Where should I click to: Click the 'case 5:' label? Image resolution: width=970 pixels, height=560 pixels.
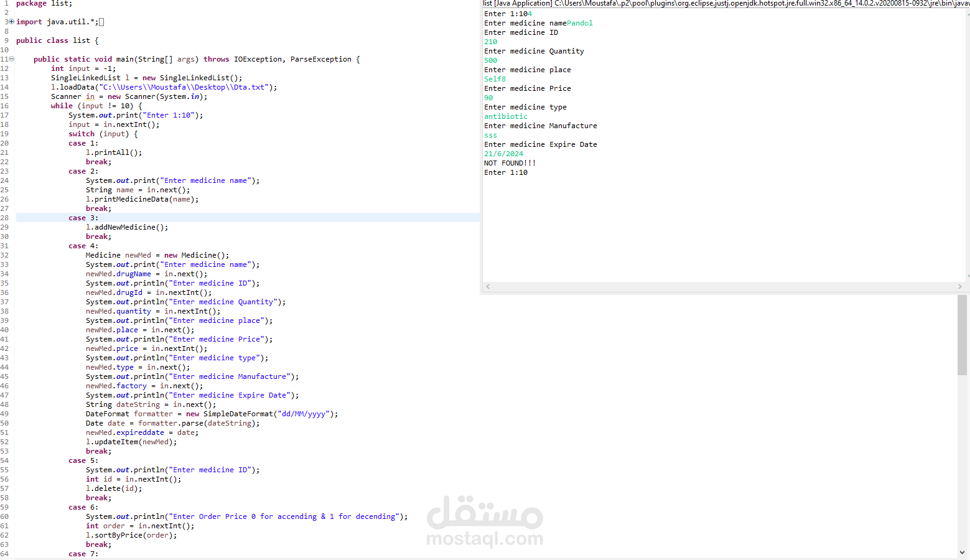83,460
